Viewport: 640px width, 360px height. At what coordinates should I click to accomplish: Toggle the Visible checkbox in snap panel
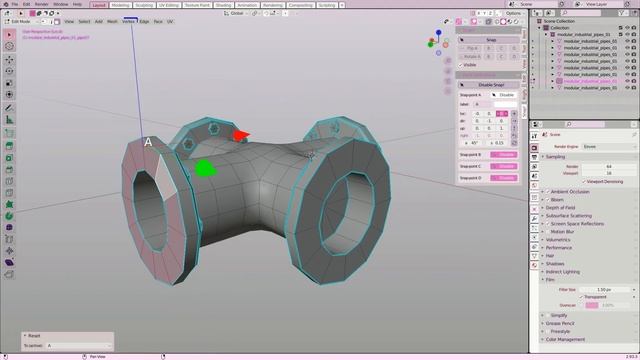pyautogui.click(x=460, y=65)
